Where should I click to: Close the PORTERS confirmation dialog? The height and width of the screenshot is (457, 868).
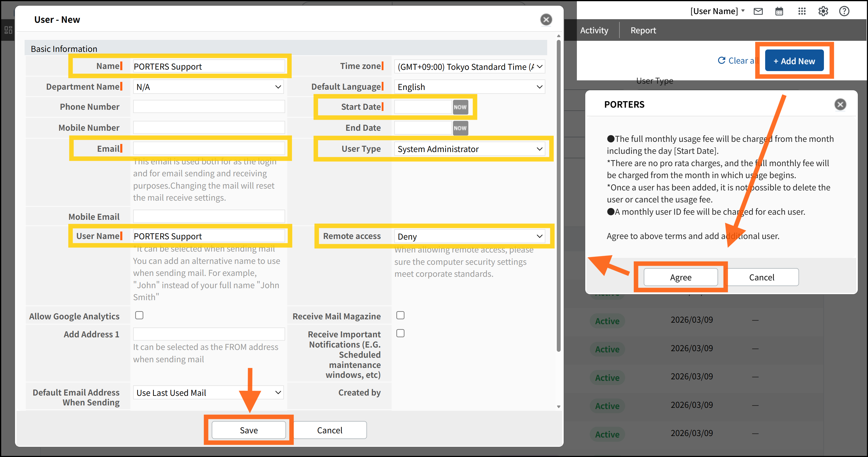coord(840,104)
